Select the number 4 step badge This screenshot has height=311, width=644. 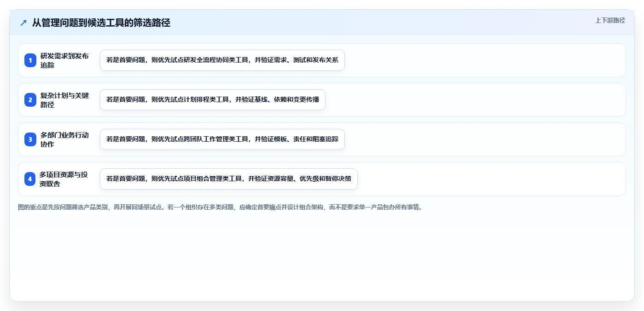pos(30,179)
